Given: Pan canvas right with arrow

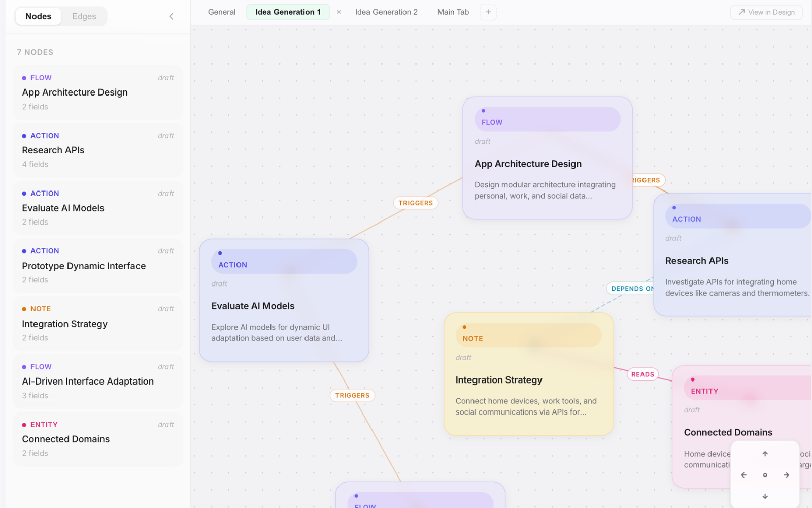Looking at the screenshot, I should (786, 475).
